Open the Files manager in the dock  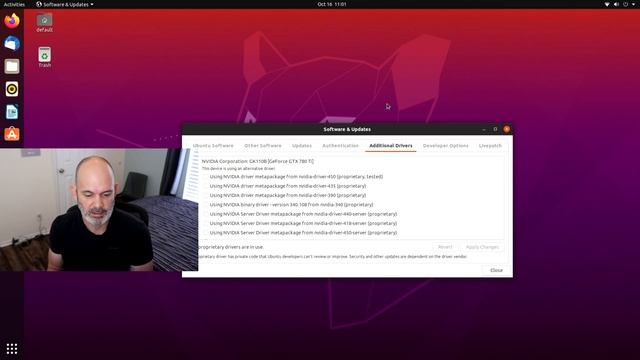pos(12,66)
